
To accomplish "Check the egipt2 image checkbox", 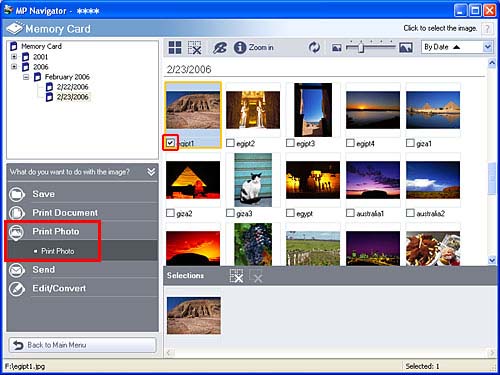I will coord(230,143).
